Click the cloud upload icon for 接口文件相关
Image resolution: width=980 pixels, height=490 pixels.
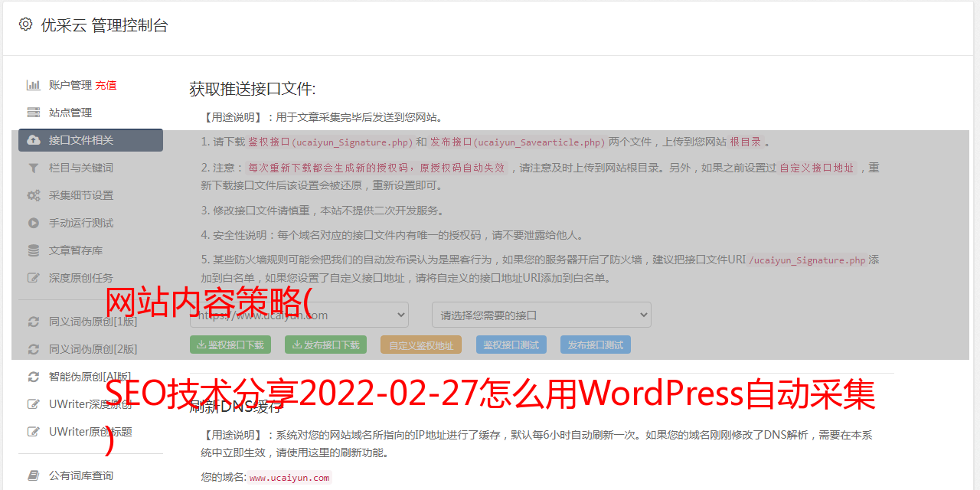pyautogui.click(x=34, y=140)
